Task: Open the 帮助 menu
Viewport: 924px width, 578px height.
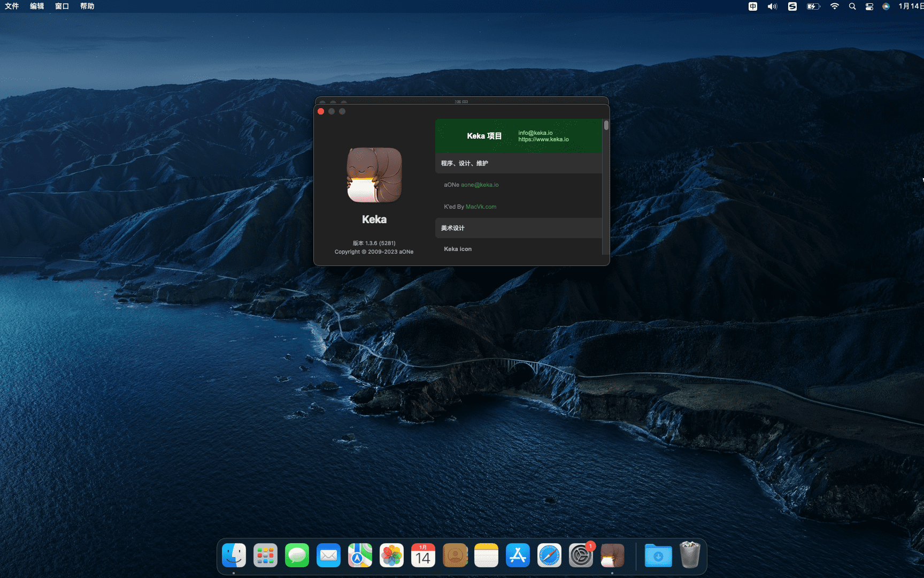Action: pos(86,6)
